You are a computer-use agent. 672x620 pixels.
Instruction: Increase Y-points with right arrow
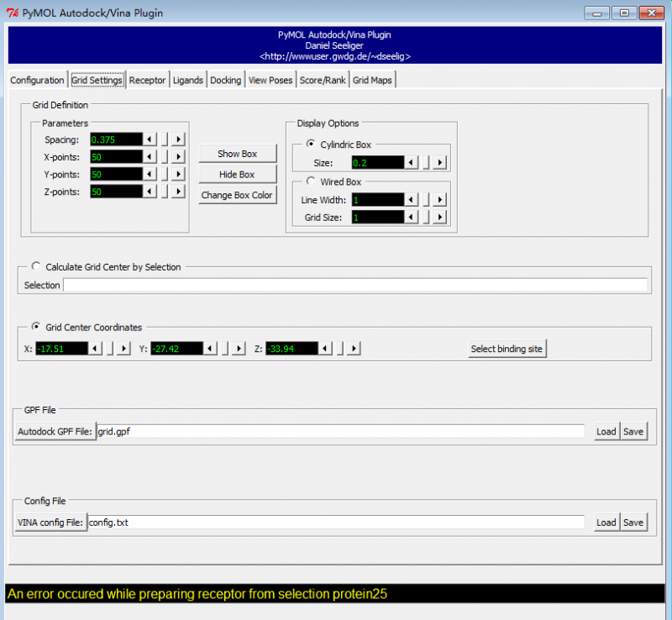[179, 174]
